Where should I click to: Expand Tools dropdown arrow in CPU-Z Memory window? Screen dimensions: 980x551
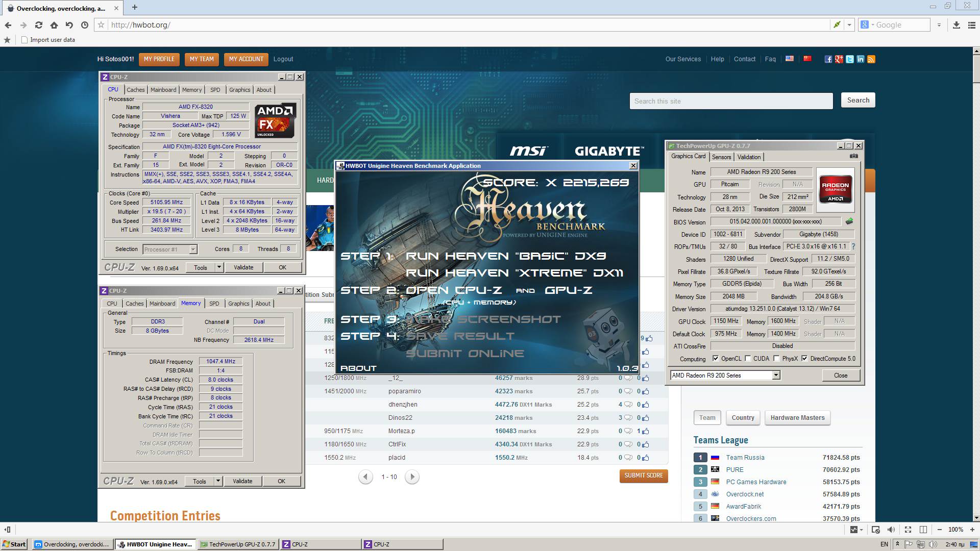218,481
